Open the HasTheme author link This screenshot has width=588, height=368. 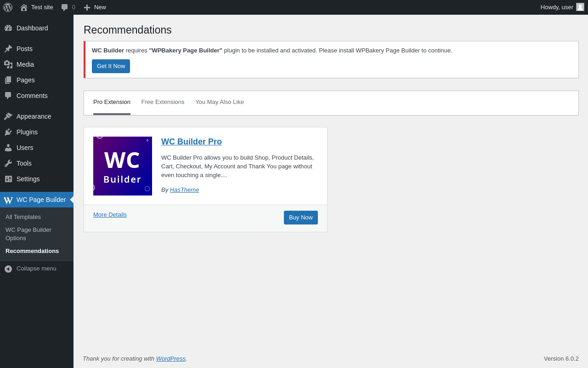(x=184, y=190)
